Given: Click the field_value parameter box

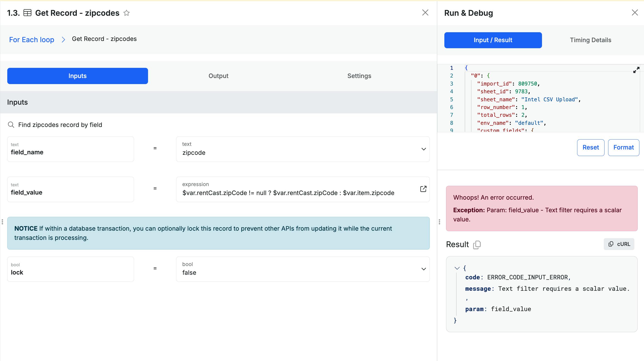Looking at the screenshot, I should (x=71, y=189).
